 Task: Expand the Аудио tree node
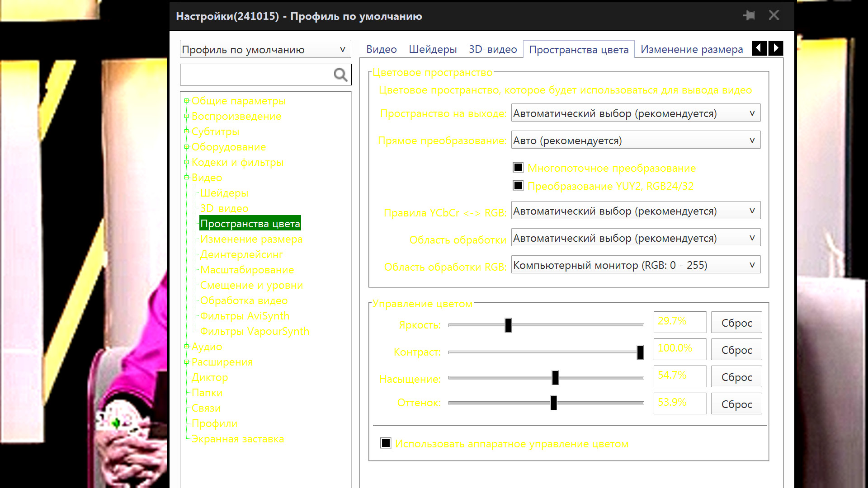pos(186,347)
